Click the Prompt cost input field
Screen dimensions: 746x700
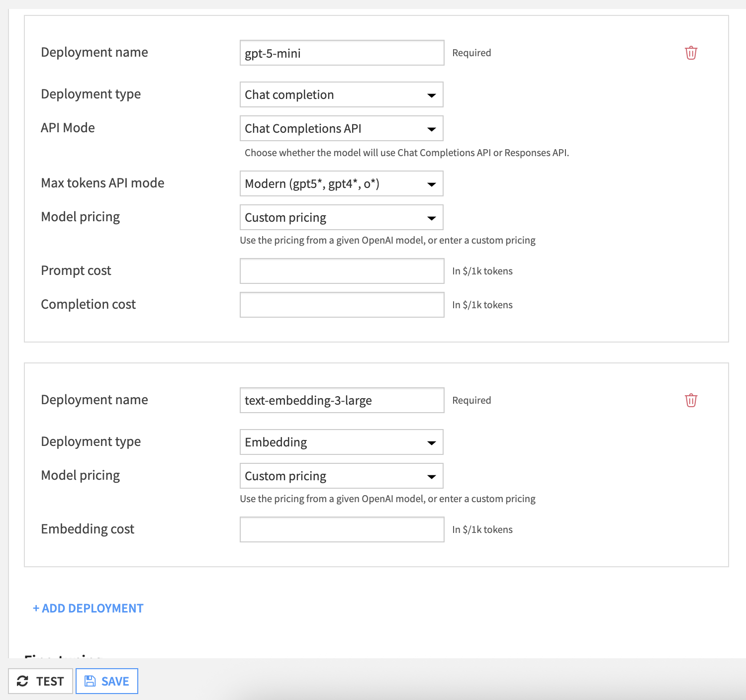(342, 271)
